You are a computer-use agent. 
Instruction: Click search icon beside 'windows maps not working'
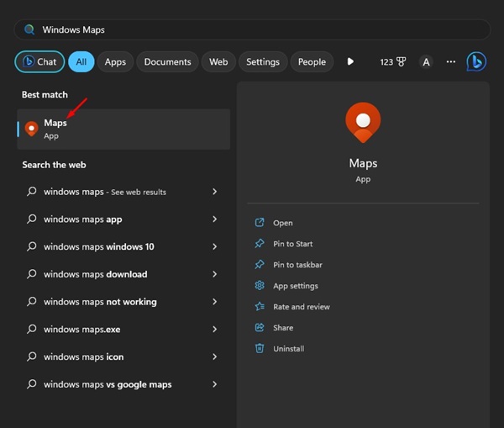pos(32,302)
